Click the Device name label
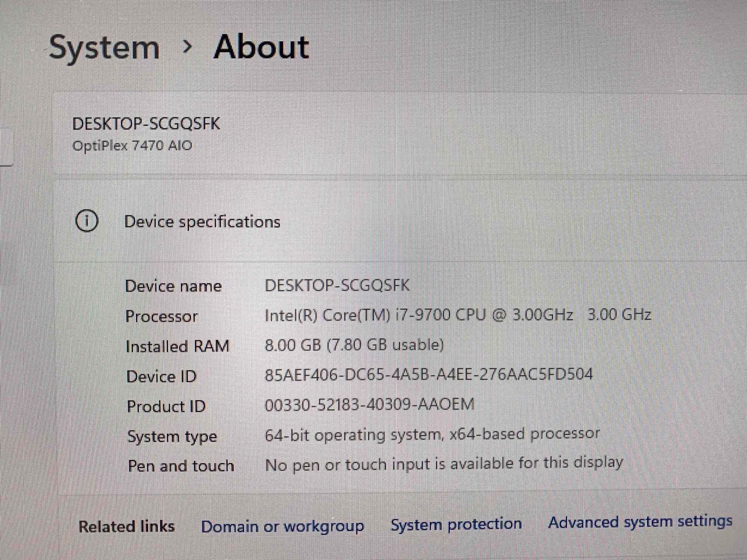This screenshot has width=747, height=560. pos(173,286)
